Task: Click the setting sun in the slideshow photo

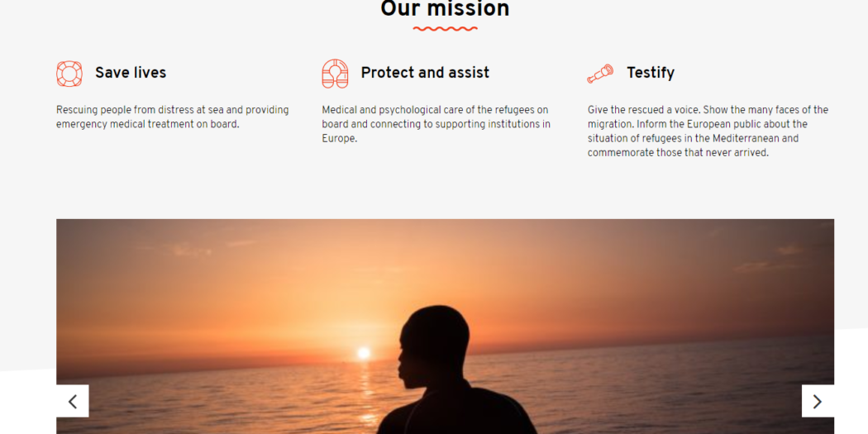Action: pyautogui.click(x=363, y=353)
